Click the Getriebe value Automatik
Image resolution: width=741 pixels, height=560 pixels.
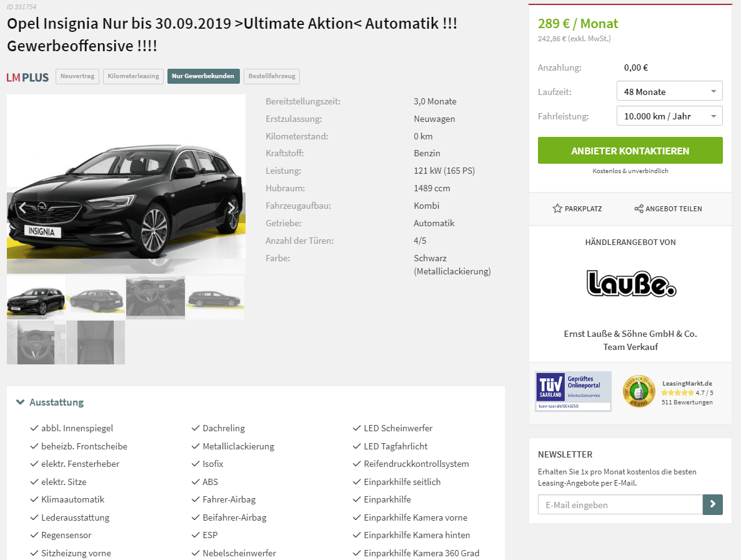click(x=434, y=223)
